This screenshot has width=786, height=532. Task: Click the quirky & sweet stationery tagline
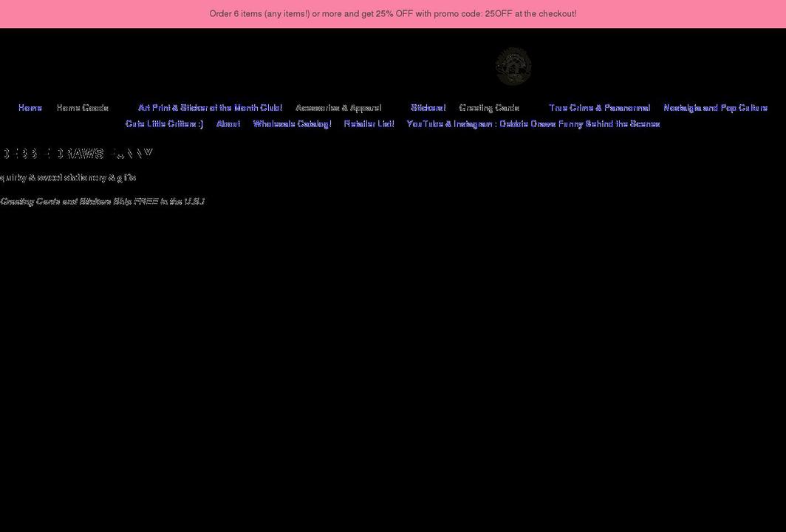tap(68, 177)
